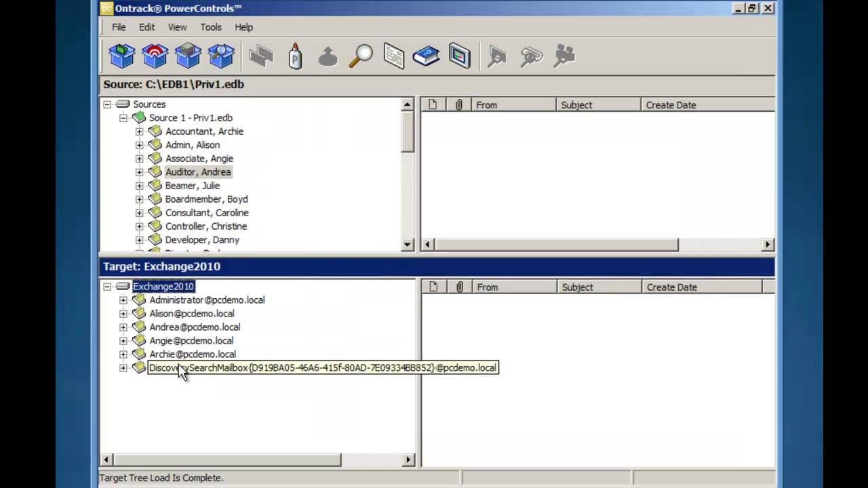Click the blue box with red signal toolbar icon
This screenshot has height=488, width=868.
pos(155,56)
